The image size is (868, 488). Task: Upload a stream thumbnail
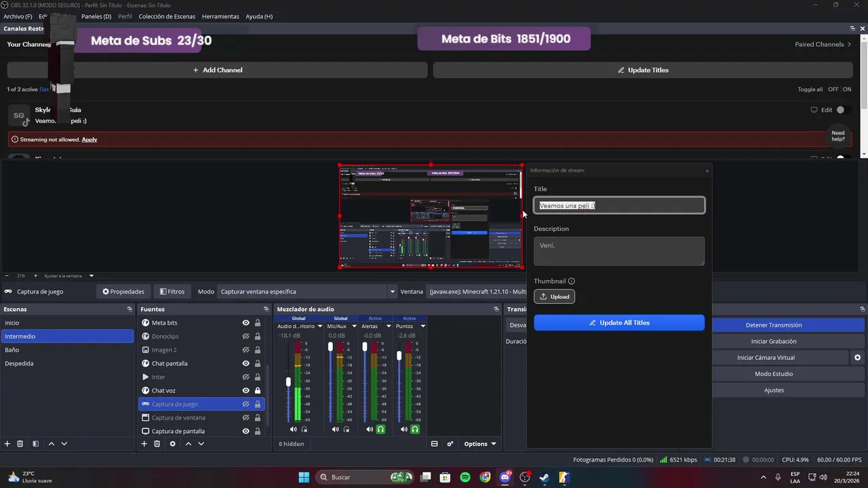pyautogui.click(x=554, y=296)
